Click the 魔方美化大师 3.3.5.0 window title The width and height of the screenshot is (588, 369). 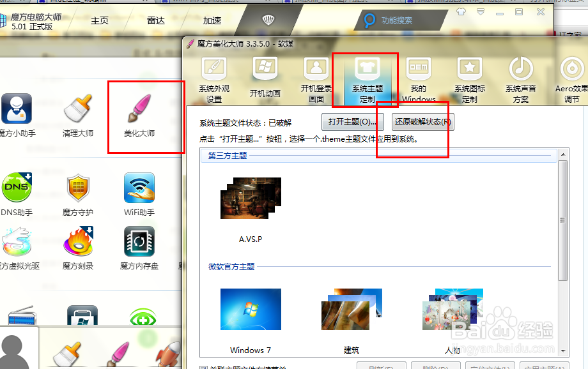pyautogui.click(x=245, y=44)
